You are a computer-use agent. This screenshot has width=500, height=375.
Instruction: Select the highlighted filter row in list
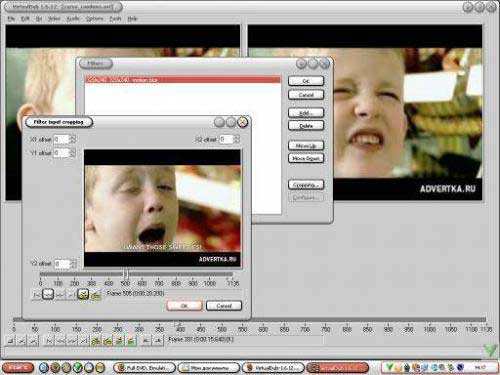click(x=183, y=80)
